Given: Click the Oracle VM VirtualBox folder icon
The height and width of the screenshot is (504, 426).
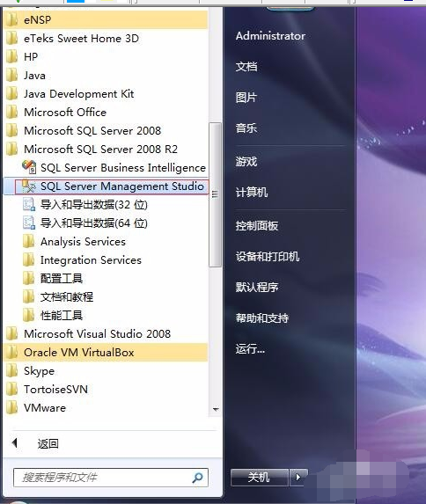Looking at the screenshot, I should (12, 353).
